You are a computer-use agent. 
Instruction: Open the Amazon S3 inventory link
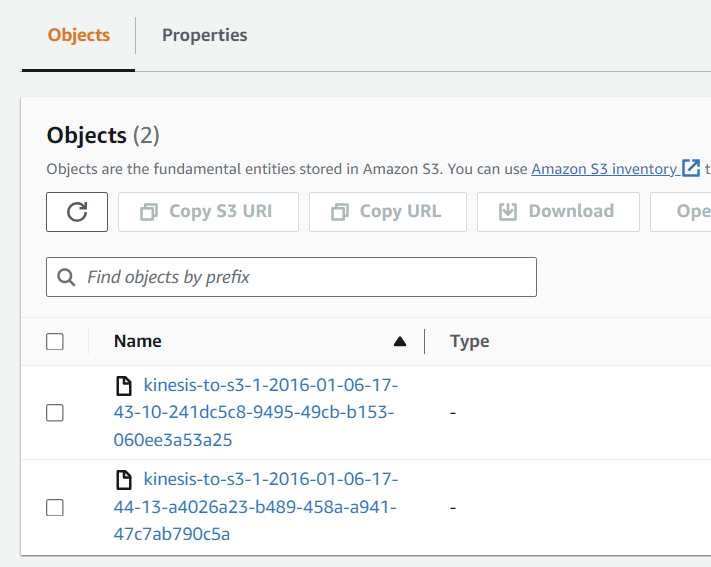[x=603, y=169]
